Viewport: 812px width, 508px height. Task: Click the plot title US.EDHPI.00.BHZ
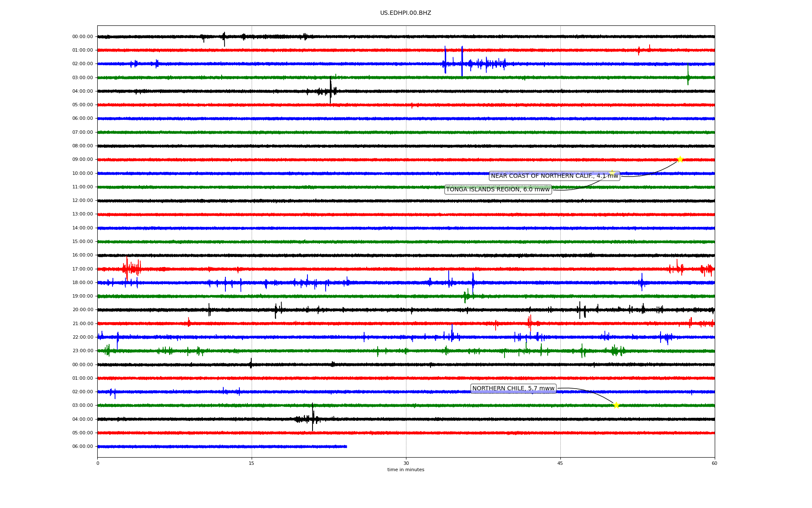(406, 13)
